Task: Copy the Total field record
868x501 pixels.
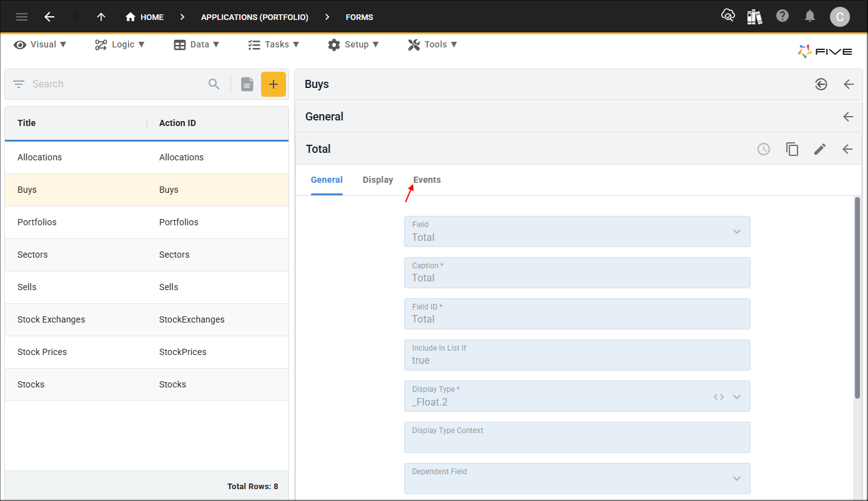Action: (x=792, y=149)
